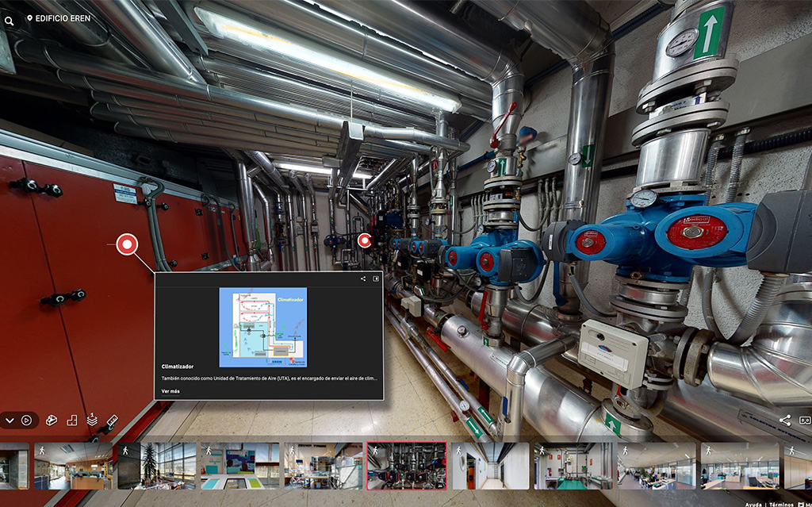Dock the Climatizador popup panel
This screenshot has width=812, height=507.
click(376, 279)
